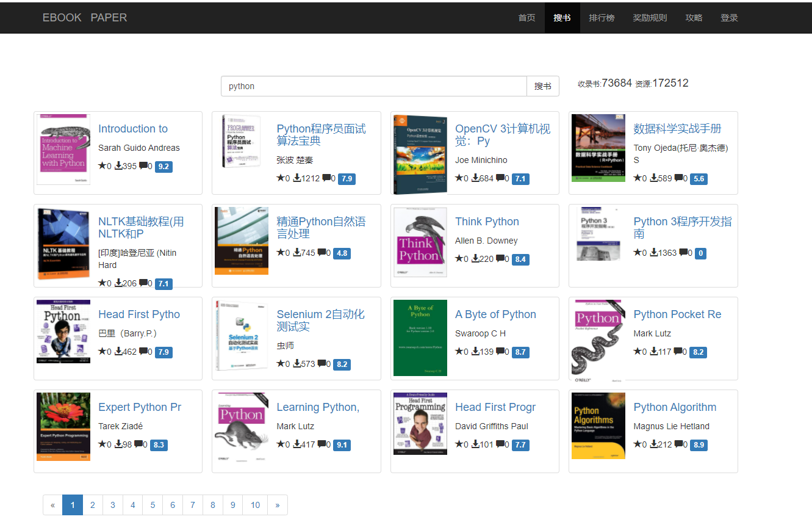
Task: Click download icon on A Byte of Python
Action: click(475, 352)
